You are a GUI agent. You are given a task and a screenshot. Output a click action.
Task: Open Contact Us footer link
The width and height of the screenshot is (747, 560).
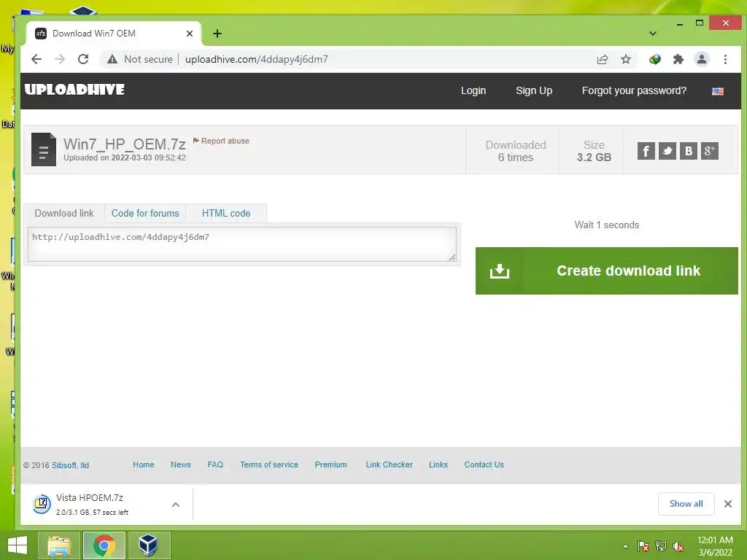(x=484, y=464)
